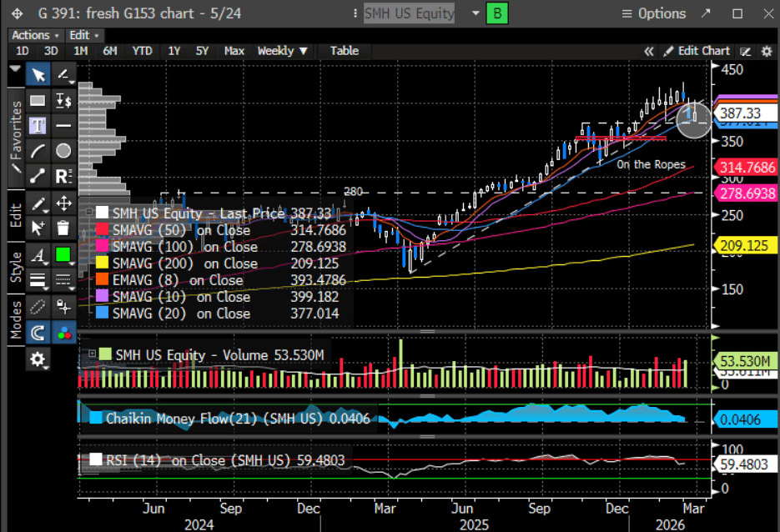Open the line thickness selector
Image resolution: width=780 pixels, height=532 pixels.
38,280
